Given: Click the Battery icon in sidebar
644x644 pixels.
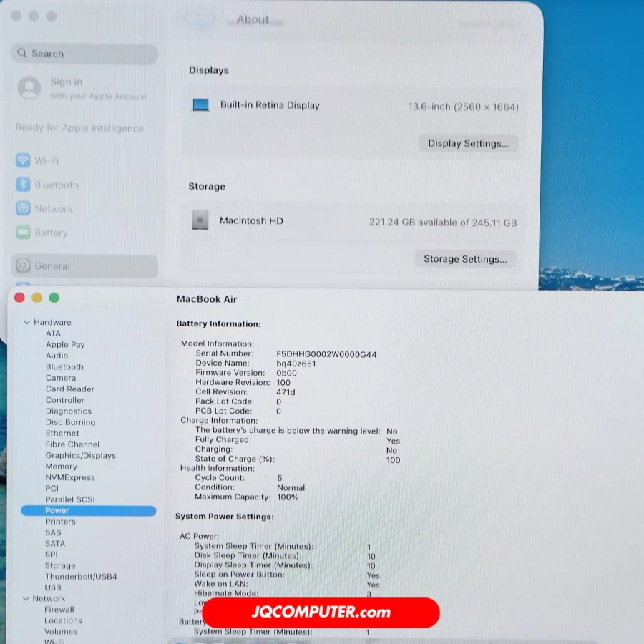Looking at the screenshot, I should click(x=23, y=233).
